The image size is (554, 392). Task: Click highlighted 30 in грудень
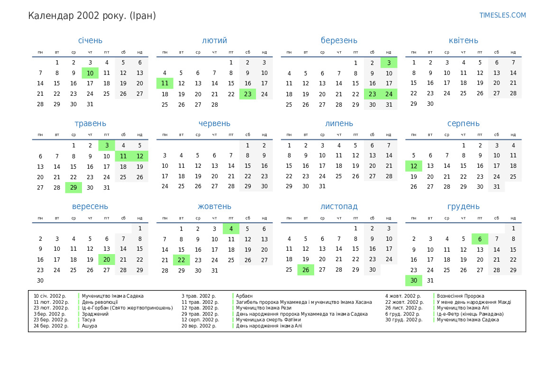[413, 281]
